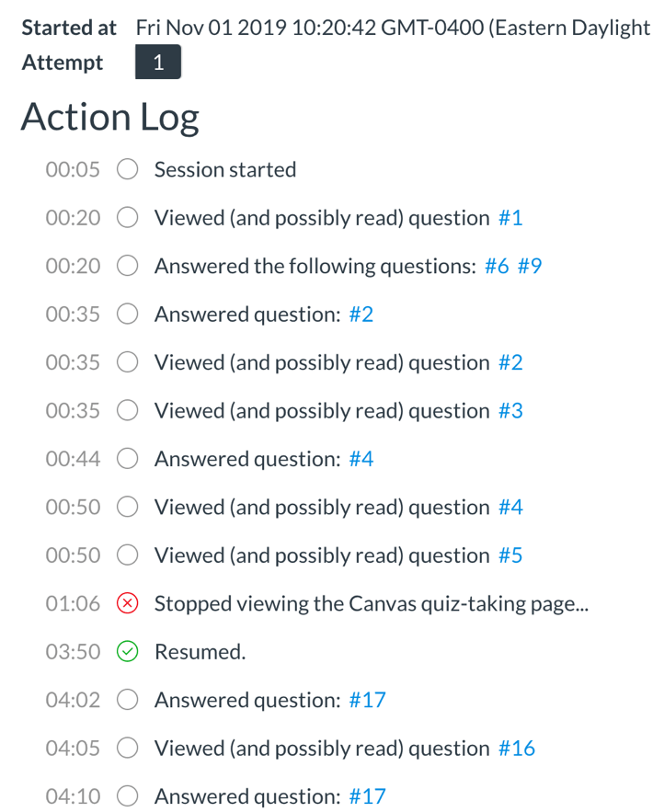Click the Action Log heading

[109, 118]
